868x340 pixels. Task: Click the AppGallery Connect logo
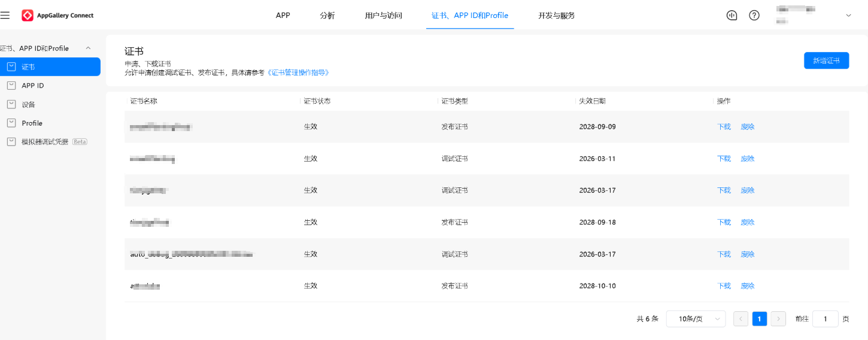[28, 16]
